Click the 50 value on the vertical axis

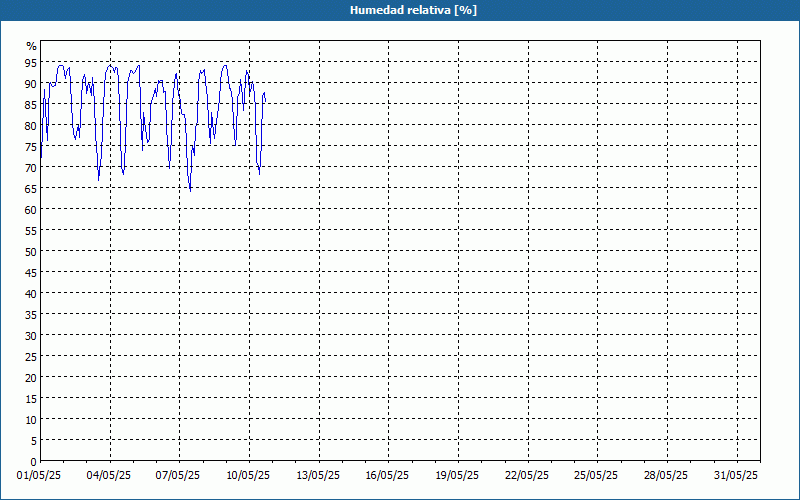[31, 252]
